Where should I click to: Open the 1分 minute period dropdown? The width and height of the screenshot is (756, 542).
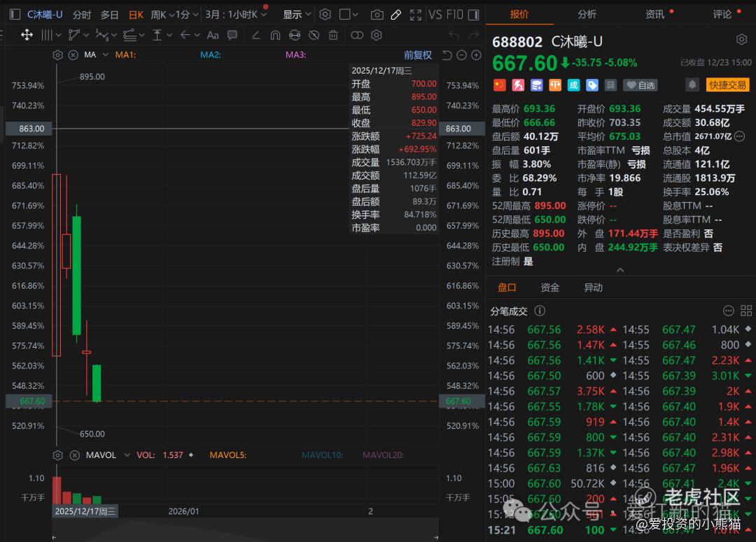pos(187,15)
